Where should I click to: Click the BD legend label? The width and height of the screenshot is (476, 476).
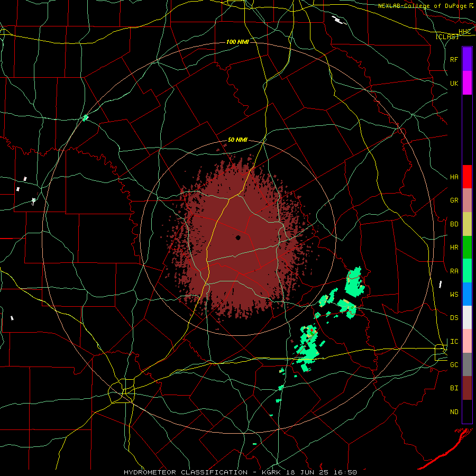point(454,224)
